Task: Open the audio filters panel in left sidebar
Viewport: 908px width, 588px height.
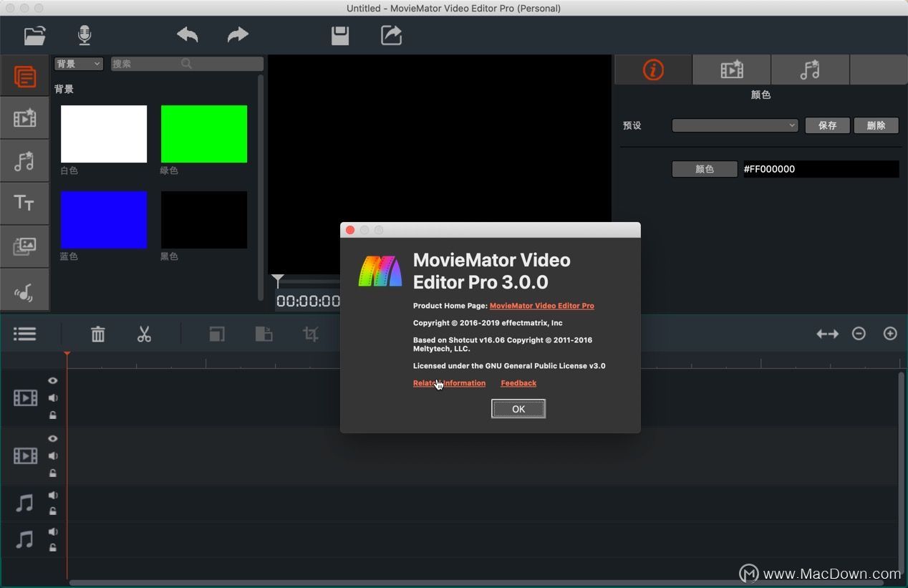Action: pos(25,161)
